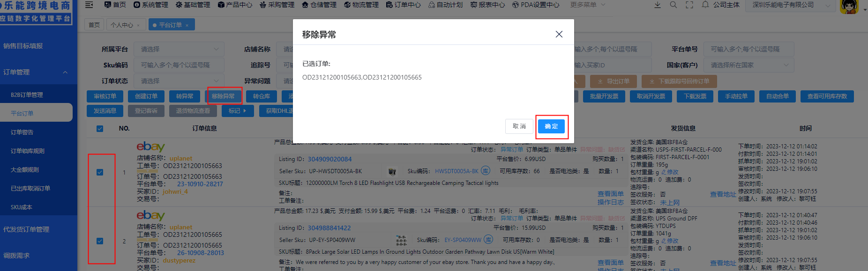
Task: Expand the 更多菜单 dropdown
Action: 588,5
